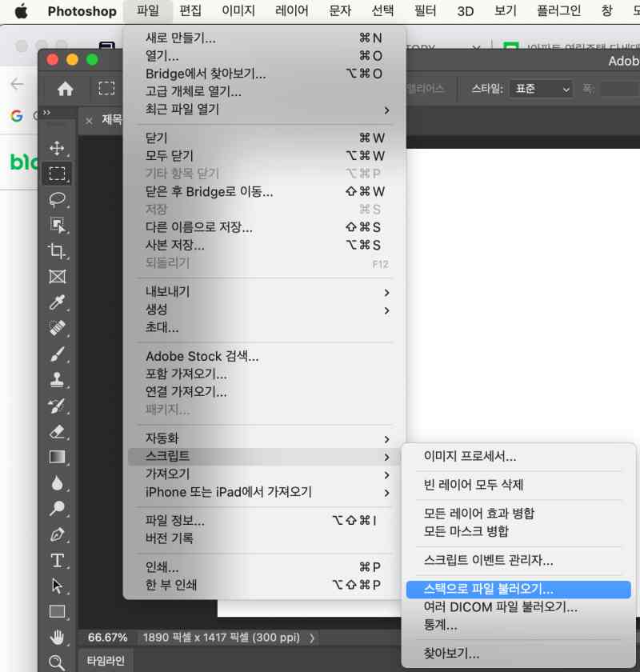This screenshot has height=672, width=640.
Task: Select the Crop tool
Action: tap(57, 250)
